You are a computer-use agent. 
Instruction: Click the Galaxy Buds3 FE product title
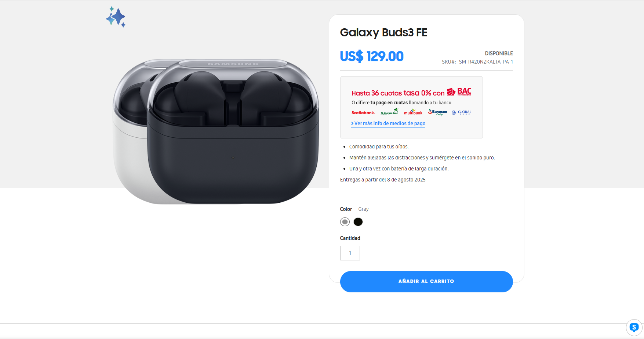point(383,33)
